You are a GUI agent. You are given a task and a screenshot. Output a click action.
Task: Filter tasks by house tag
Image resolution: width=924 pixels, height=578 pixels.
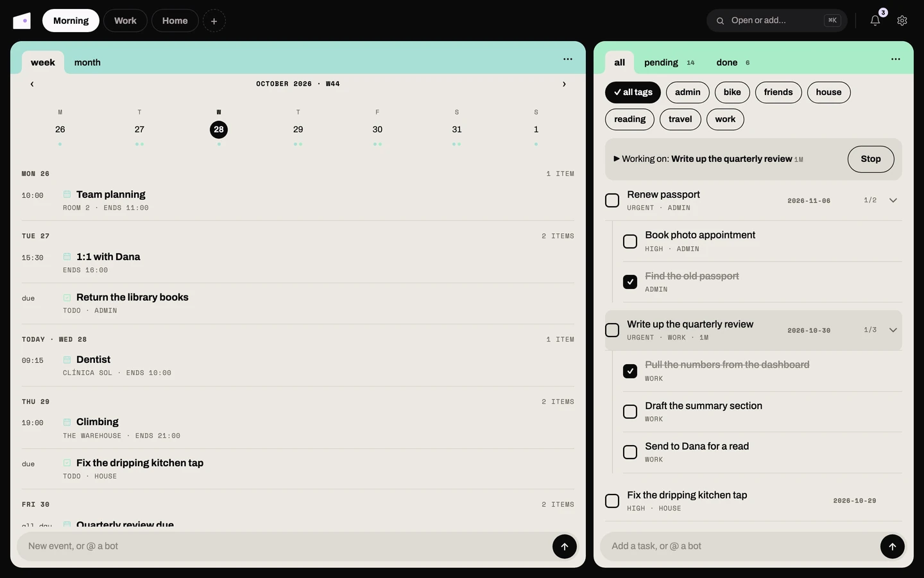pos(828,92)
